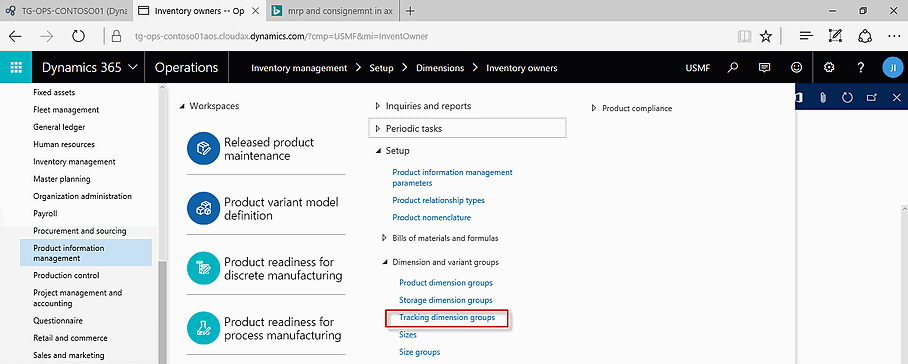Open Tracking dimension groups
Screen dimensions: 908x364
point(447,318)
